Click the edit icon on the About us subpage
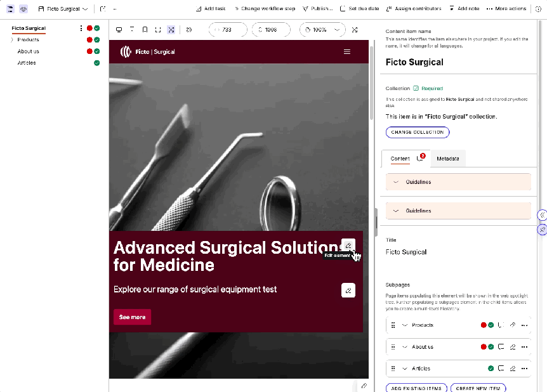The width and height of the screenshot is (547, 392). pyautogui.click(x=513, y=347)
